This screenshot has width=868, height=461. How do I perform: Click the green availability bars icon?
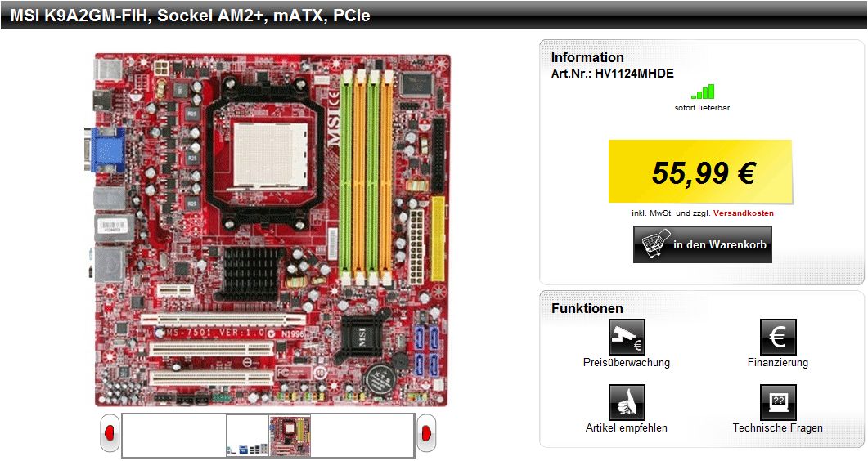point(703,92)
